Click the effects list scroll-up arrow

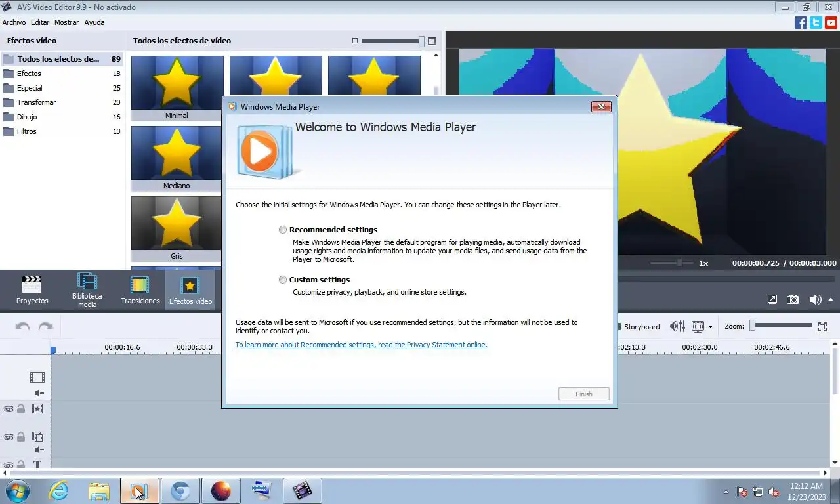(436, 56)
